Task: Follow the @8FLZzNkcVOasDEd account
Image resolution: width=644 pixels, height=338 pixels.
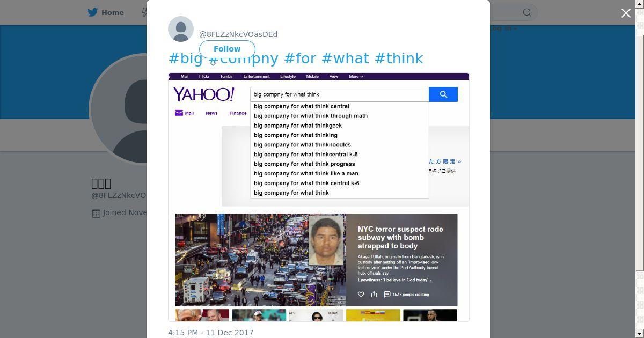Action: pyautogui.click(x=227, y=49)
